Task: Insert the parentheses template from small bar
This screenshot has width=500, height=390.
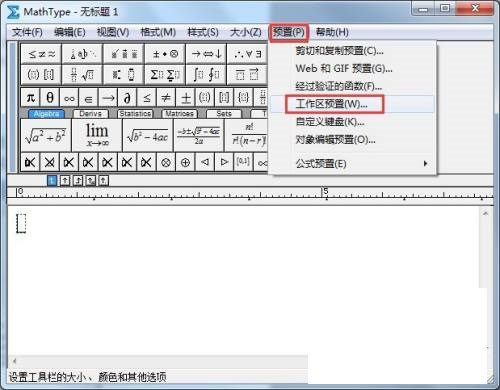Action: coord(204,97)
